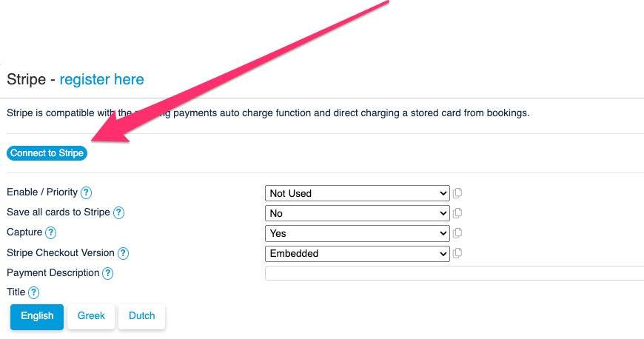Open the Enable / Priority dropdown

[357, 193]
